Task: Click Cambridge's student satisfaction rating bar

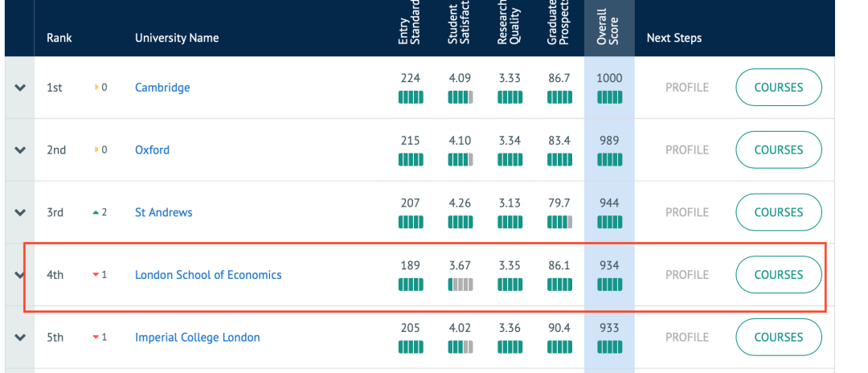Action: pyautogui.click(x=460, y=97)
